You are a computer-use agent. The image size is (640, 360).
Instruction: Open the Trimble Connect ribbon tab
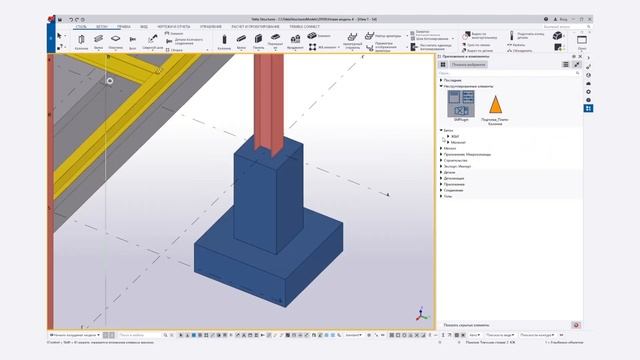[x=304, y=27]
